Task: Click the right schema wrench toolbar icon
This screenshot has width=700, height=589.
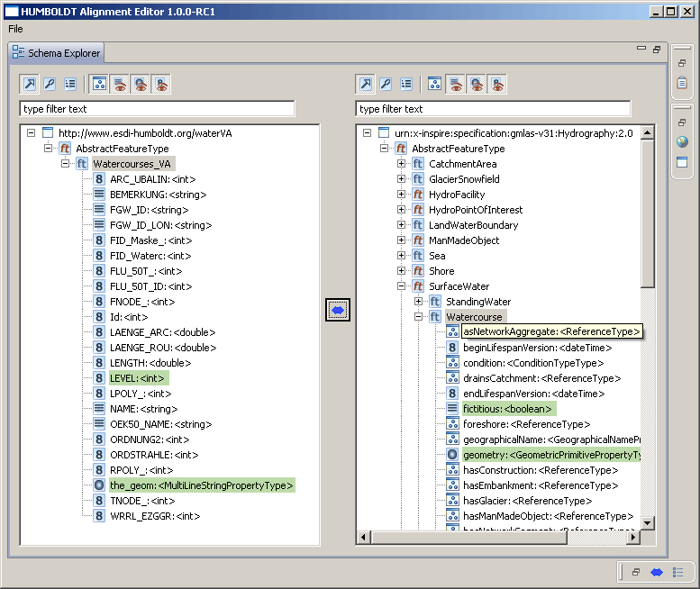Action: 386,84
